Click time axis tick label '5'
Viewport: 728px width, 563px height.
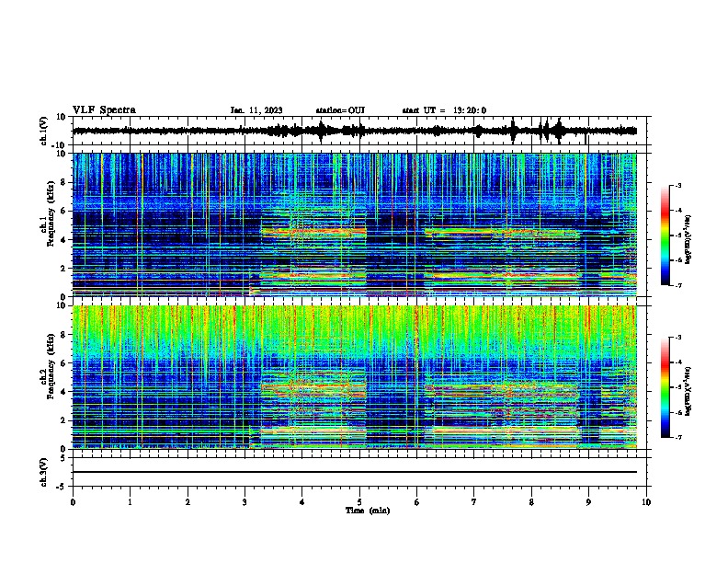click(359, 502)
